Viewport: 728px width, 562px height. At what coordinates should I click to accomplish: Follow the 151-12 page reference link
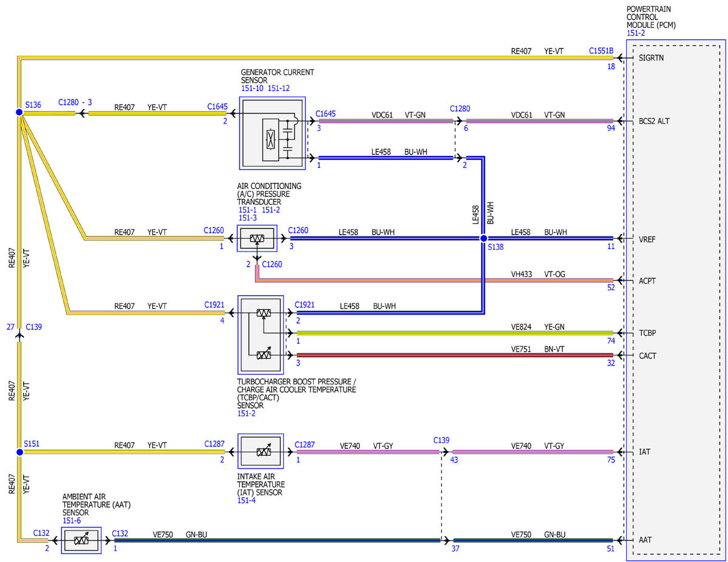point(278,89)
